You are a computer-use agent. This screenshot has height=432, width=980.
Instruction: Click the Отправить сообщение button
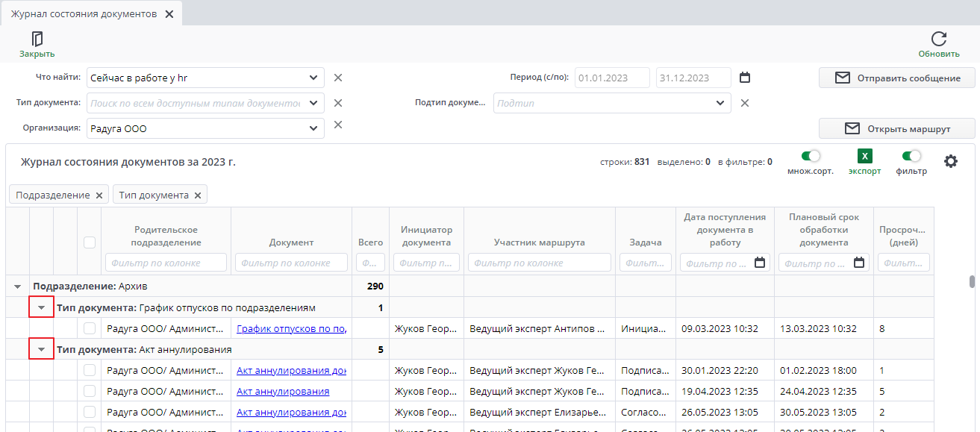(x=896, y=78)
